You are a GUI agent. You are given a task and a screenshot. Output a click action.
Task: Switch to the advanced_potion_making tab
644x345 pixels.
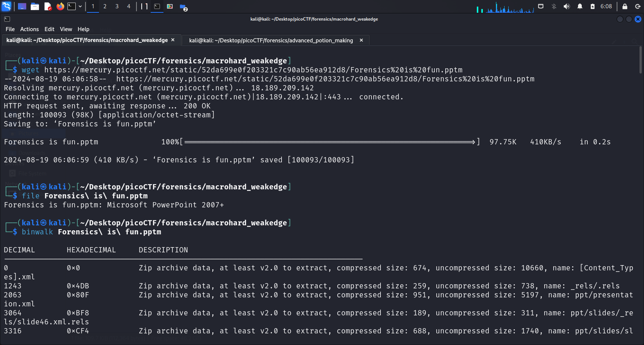point(271,40)
